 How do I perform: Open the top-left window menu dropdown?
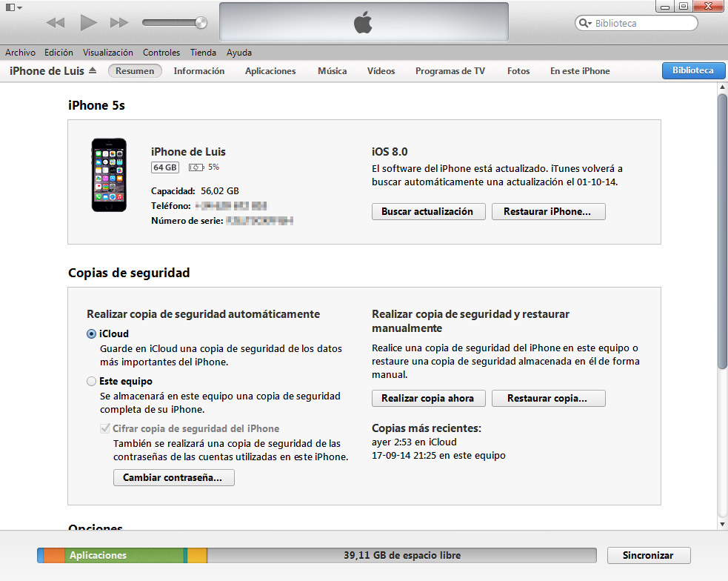coord(14,7)
